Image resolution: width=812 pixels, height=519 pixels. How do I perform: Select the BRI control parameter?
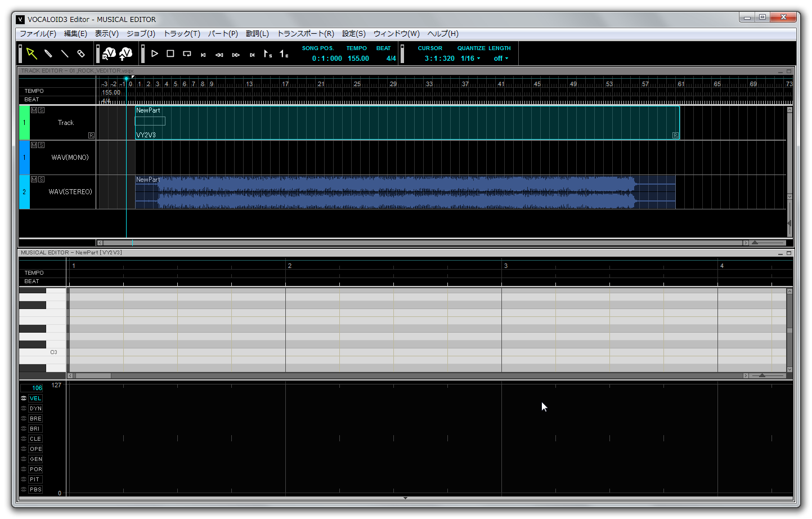tap(35, 428)
